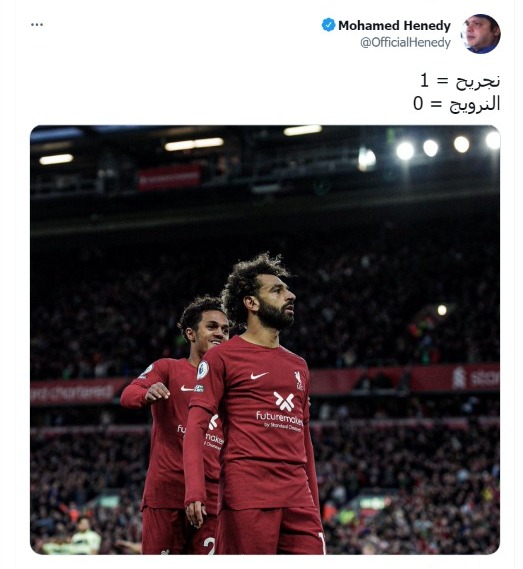Click the club crest on front player's chest
The width and height of the screenshot is (523, 569).
point(298,380)
